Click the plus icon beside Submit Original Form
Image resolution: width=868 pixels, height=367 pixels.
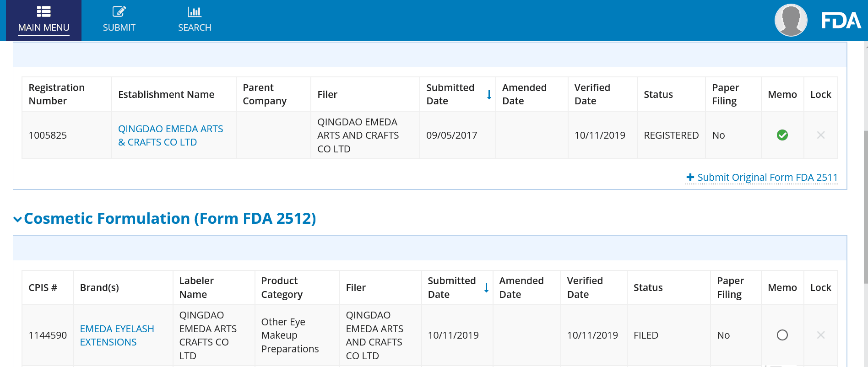[690, 177]
